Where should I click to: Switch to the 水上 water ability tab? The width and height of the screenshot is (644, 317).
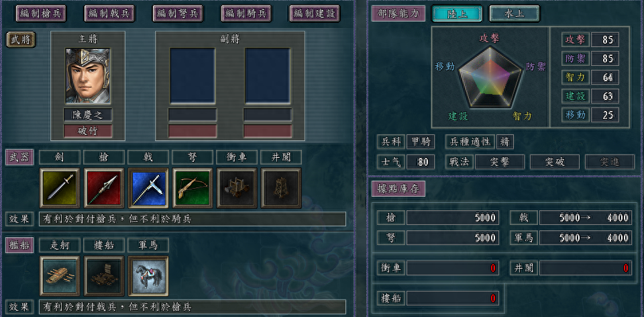[x=515, y=13]
